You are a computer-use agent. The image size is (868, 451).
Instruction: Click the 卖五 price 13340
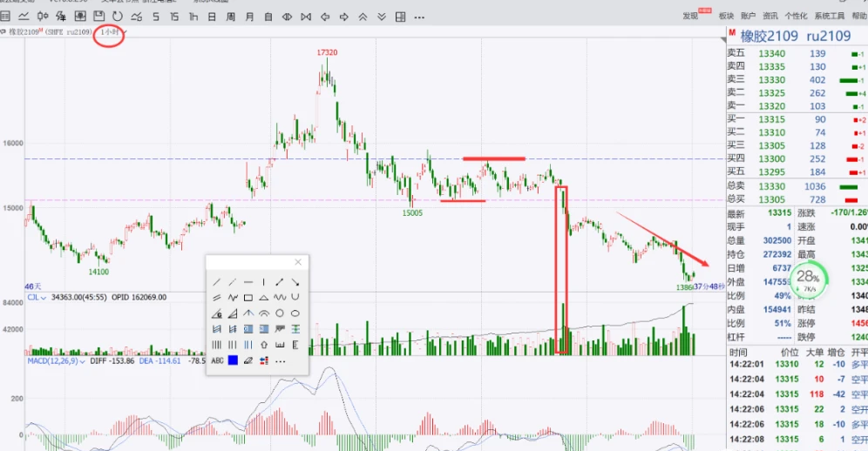pos(771,54)
